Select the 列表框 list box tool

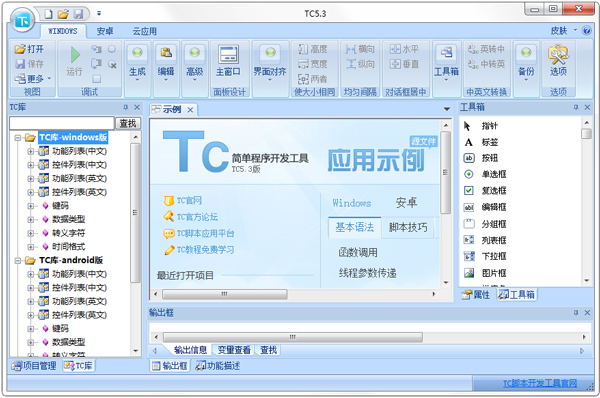pos(485,240)
